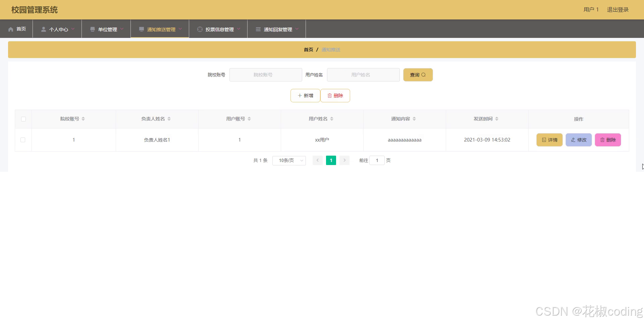Expand the 投票信息管理 menu chevron
This screenshot has width=644, height=322.
[x=238, y=29]
